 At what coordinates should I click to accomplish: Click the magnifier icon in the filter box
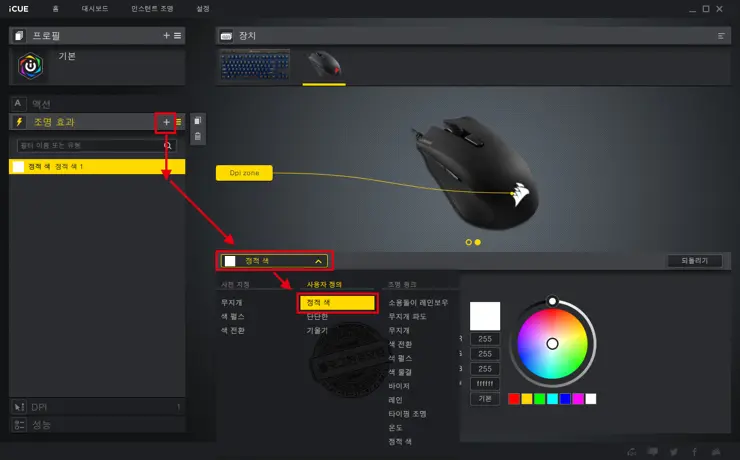pos(168,145)
